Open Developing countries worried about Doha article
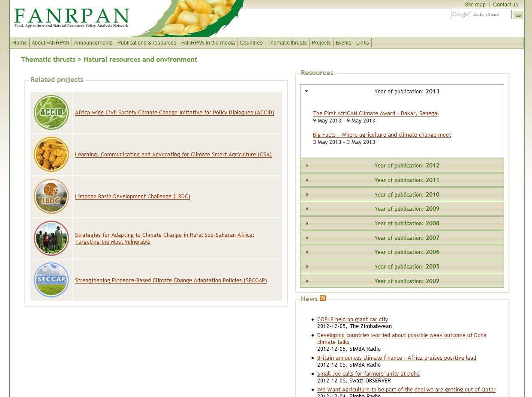532x397 pixels. (x=402, y=339)
